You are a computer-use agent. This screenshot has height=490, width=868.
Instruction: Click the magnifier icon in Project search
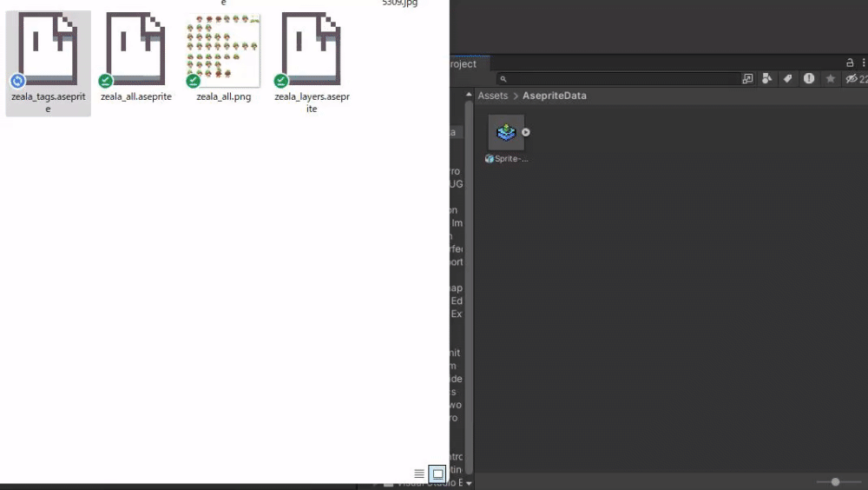click(503, 79)
